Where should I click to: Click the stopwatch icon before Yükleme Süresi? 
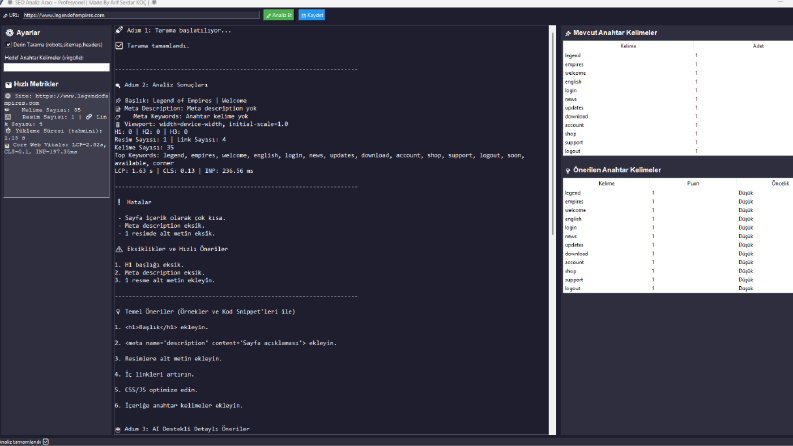8,130
